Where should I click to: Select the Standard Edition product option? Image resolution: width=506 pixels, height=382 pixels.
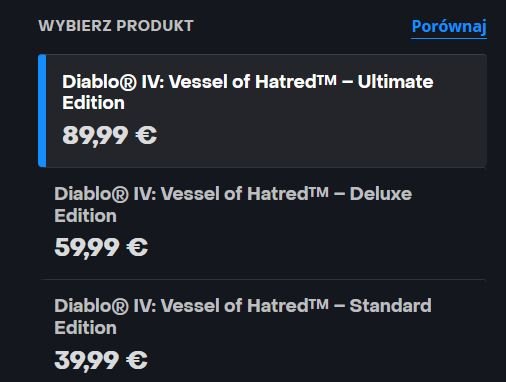point(262,331)
